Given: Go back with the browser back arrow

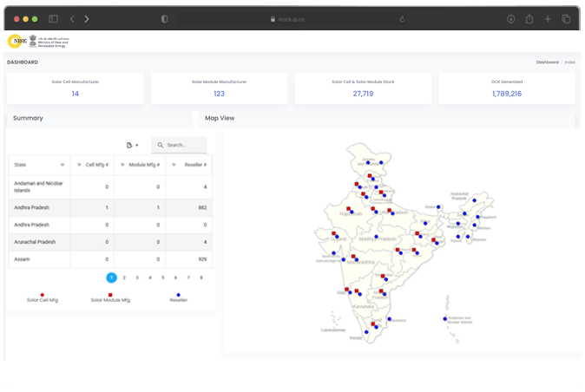Looking at the screenshot, I should [72, 19].
